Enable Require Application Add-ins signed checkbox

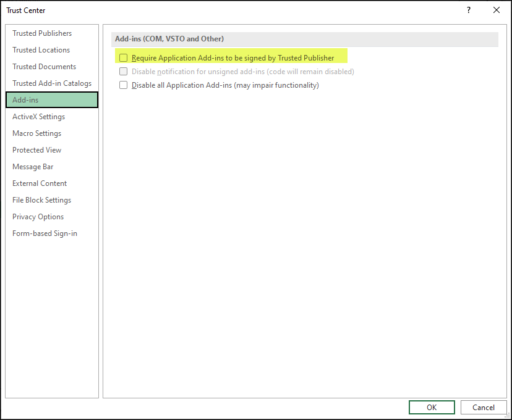pos(123,57)
